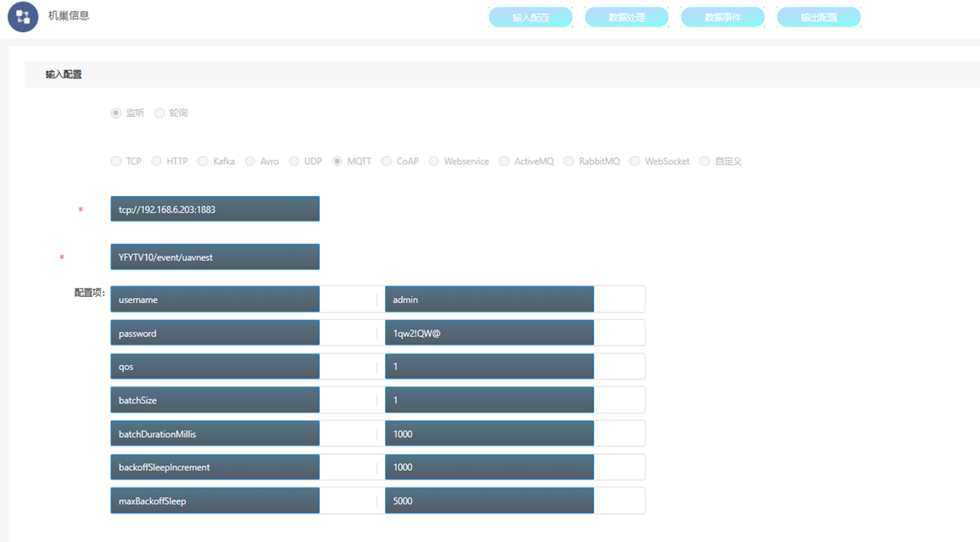Click the 配置项 label
Image resolution: width=980 pixels, height=542 pixels.
(90, 292)
